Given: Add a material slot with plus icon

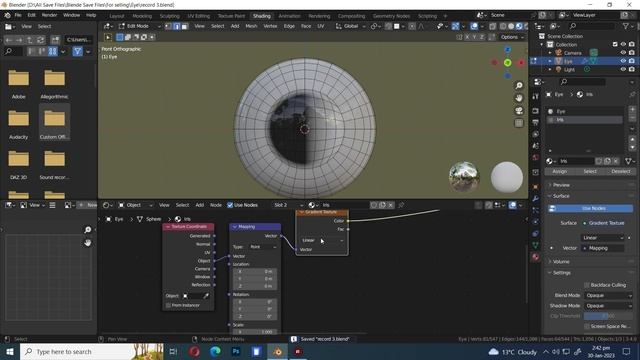Looking at the screenshot, I should (632, 109).
